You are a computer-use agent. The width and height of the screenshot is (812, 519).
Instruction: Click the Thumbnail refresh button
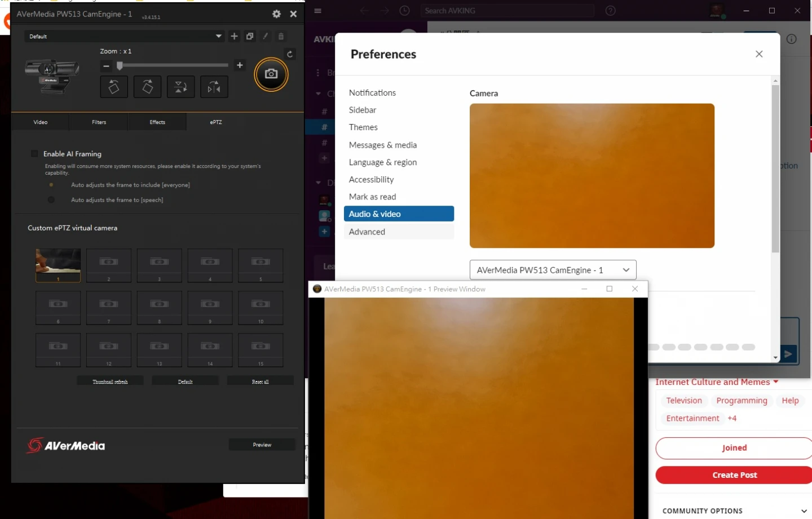(x=110, y=382)
